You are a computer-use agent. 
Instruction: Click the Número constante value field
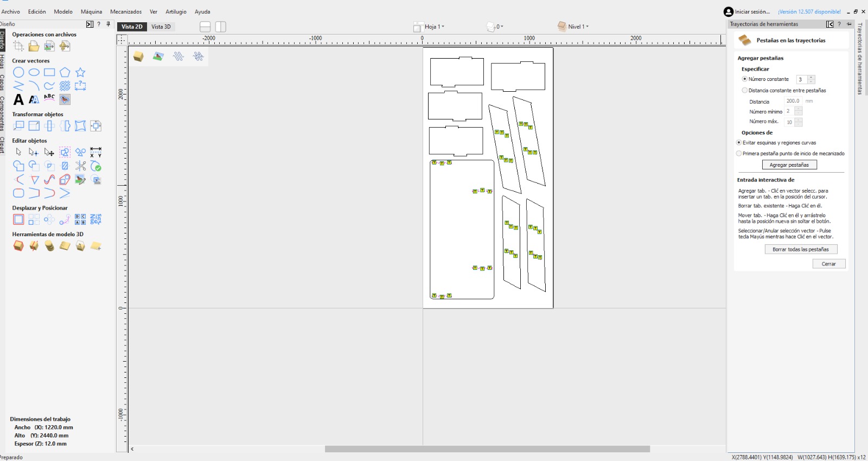801,79
